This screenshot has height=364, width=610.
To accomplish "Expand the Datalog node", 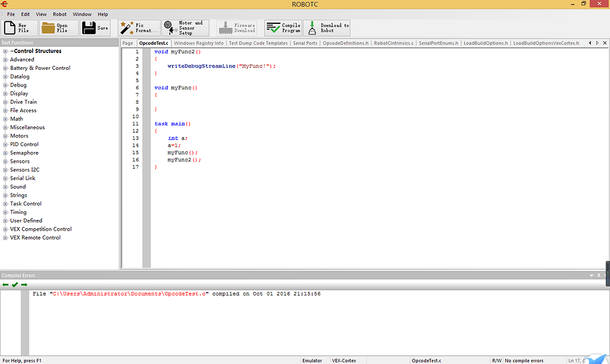I will tap(5, 77).
